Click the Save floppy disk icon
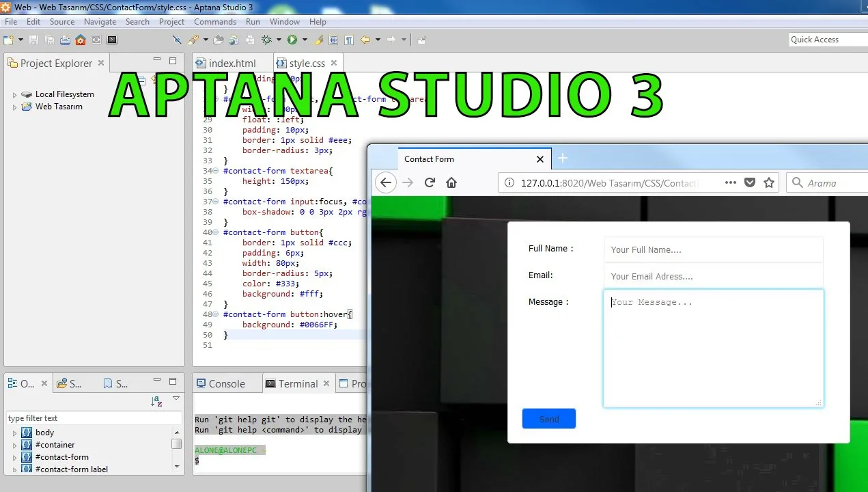 (x=33, y=40)
